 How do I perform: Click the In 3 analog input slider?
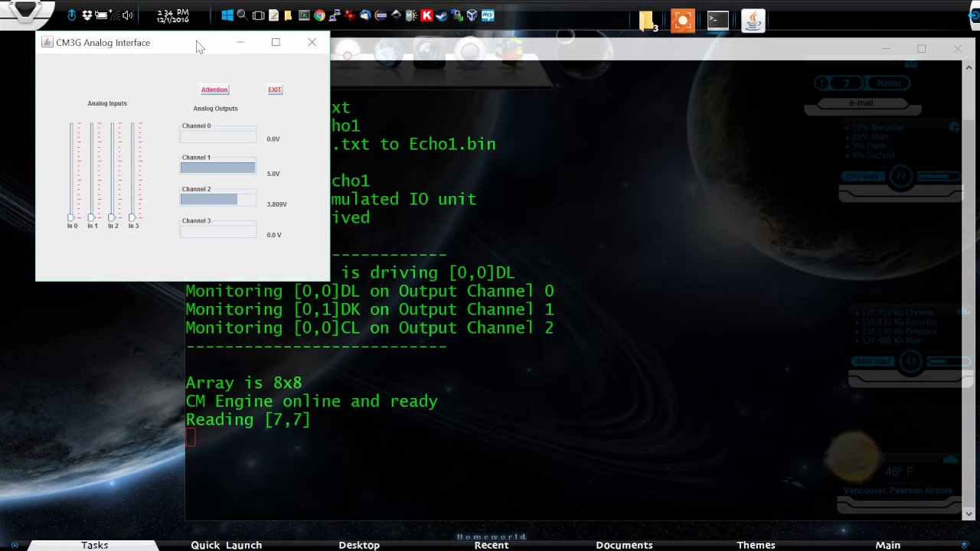132,217
